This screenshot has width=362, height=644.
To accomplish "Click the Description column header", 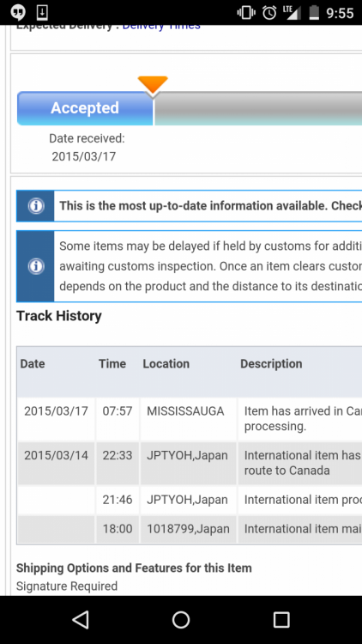I will coord(271,364).
